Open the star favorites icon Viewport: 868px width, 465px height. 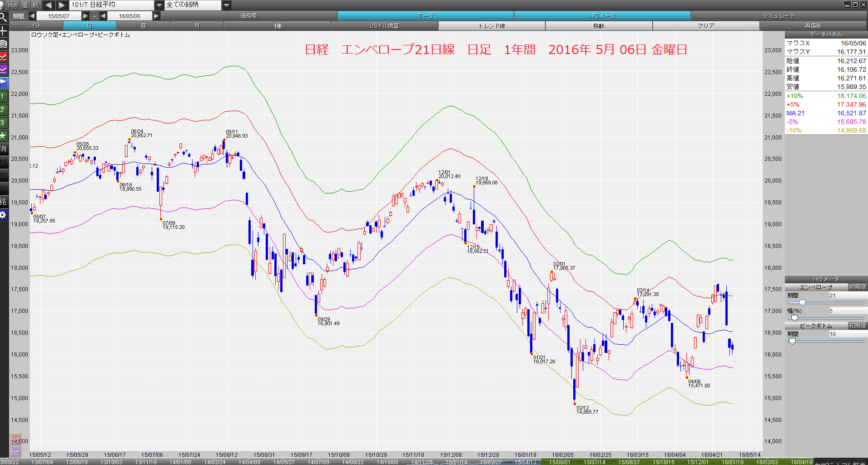(4, 135)
